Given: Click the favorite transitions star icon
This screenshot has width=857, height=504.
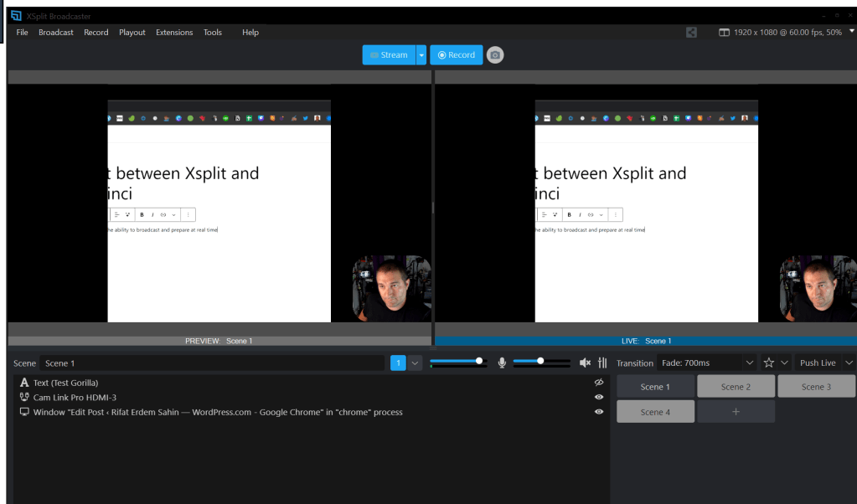Looking at the screenshot, I should 768,363.
